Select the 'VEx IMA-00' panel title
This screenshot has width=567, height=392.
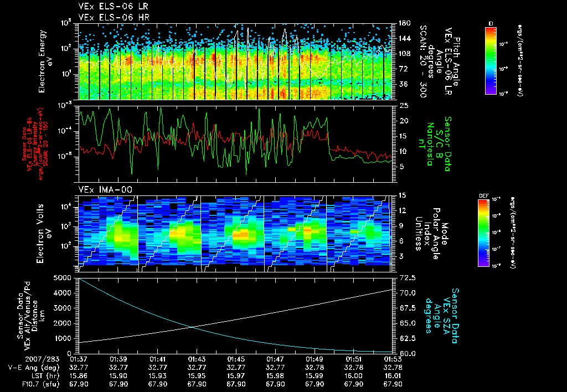point(106,190)
